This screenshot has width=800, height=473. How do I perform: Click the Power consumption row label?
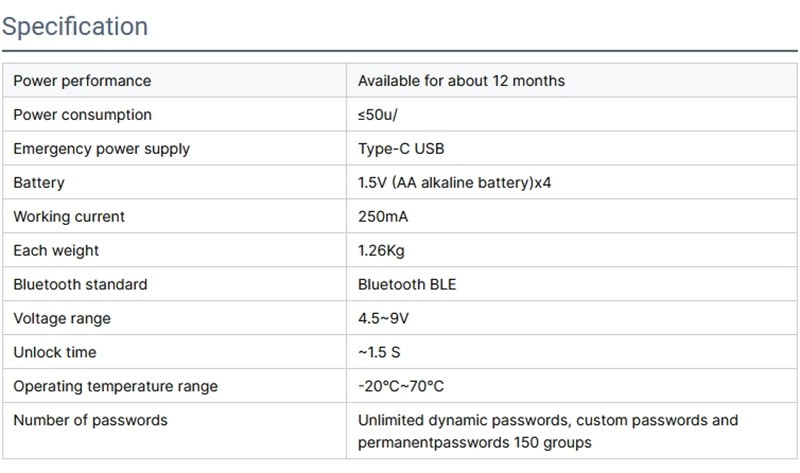coord(82,115)
